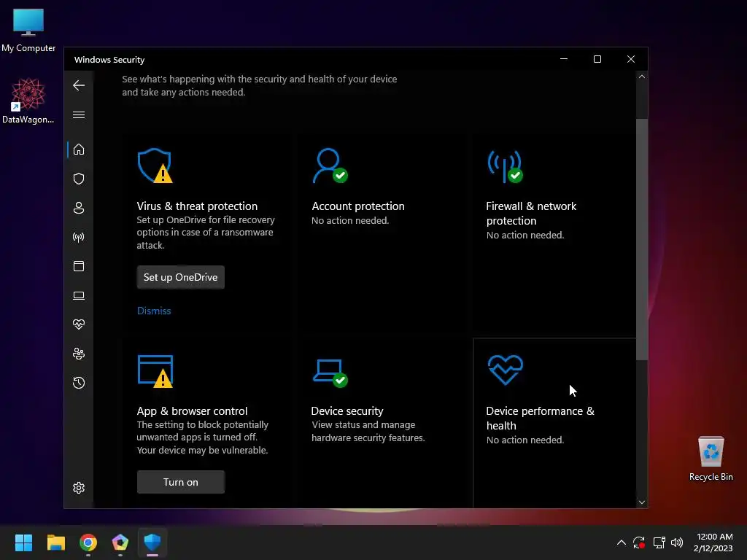Click the Device security tile icon
The height and width of the screenshot is (560, 747).
(330, 373)
